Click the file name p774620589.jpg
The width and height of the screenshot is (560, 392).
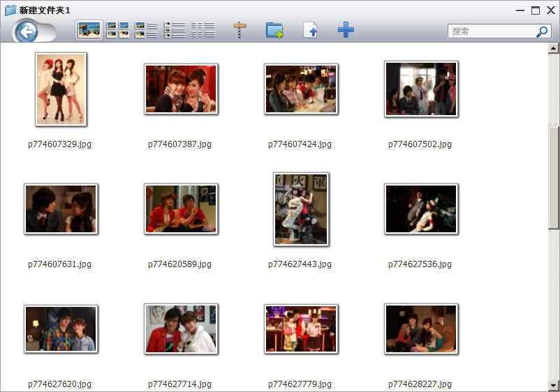point(179,264)
